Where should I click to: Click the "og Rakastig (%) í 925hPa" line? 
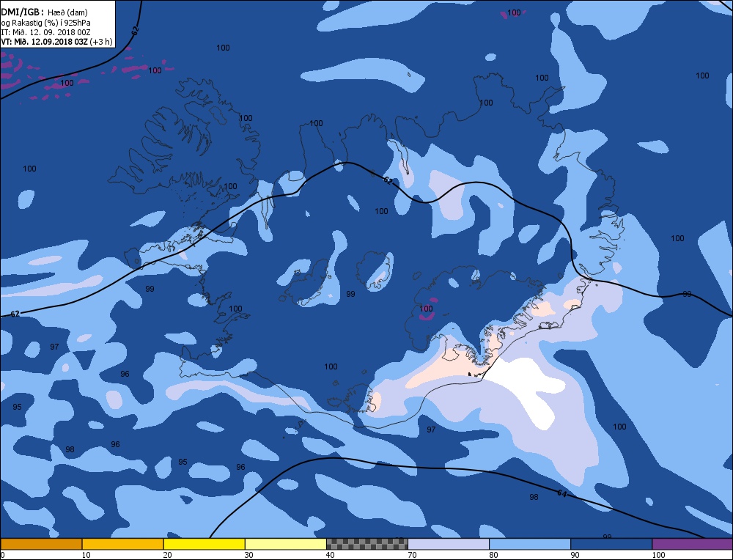(45, 23)
